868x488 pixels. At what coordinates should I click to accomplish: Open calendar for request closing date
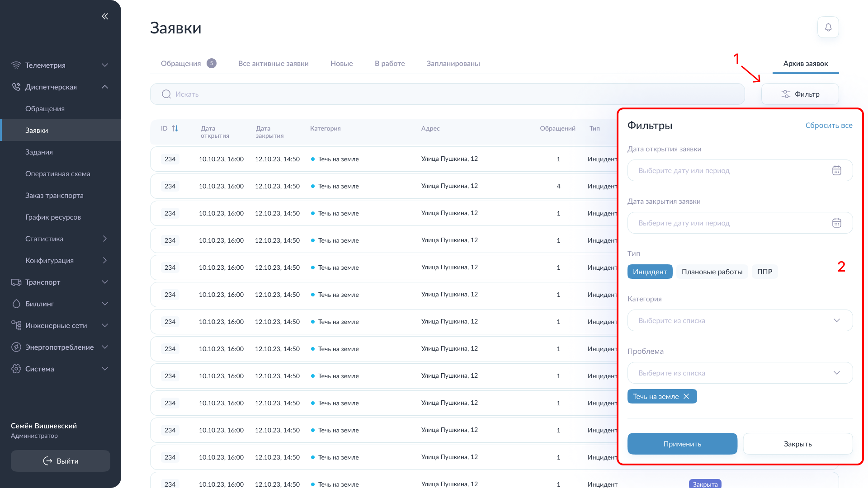pyautogui.click(x=836, y=223)
